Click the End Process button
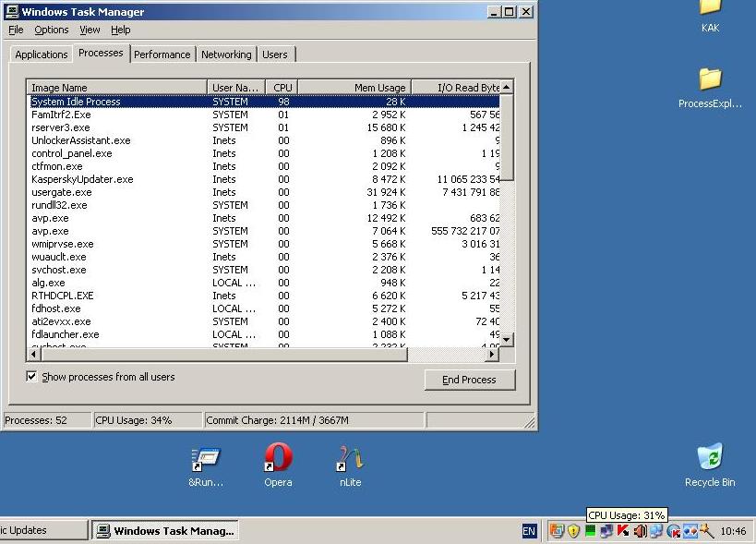The height and width of the screenshot is (544, 756). (469, 380)
